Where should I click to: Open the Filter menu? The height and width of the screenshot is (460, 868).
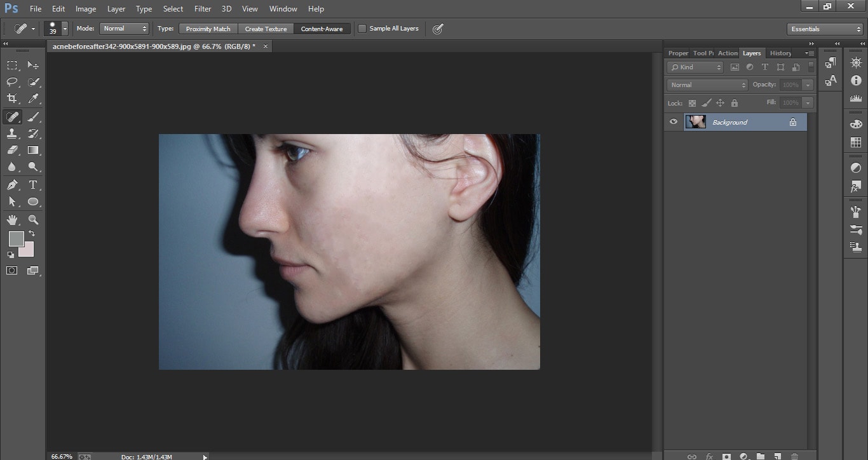(203, 9)
